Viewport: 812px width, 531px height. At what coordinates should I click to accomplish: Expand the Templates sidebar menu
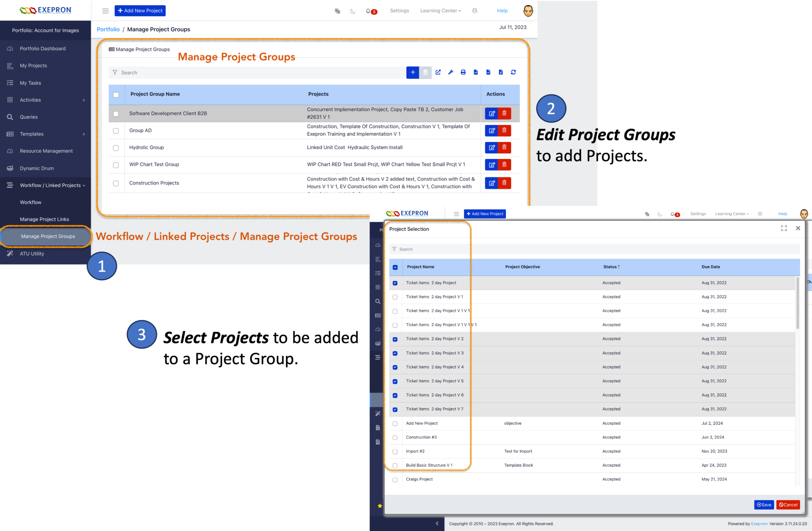45,134
